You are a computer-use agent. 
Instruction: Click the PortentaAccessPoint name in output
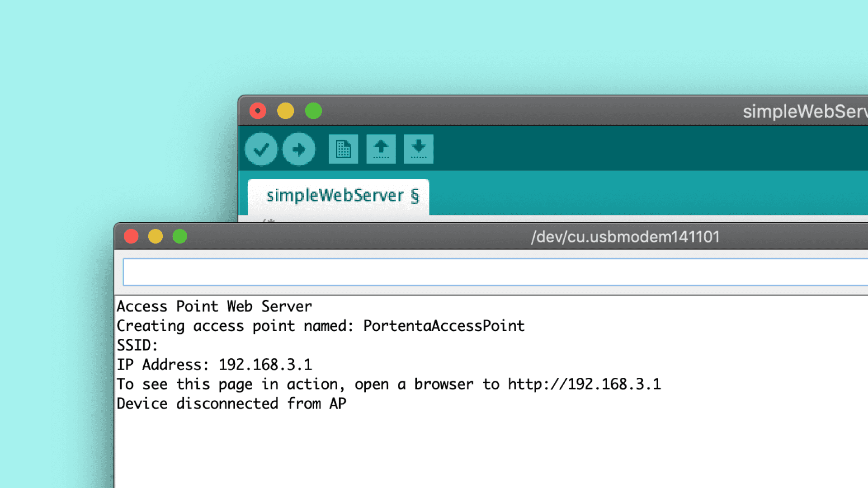pos(444,326)
